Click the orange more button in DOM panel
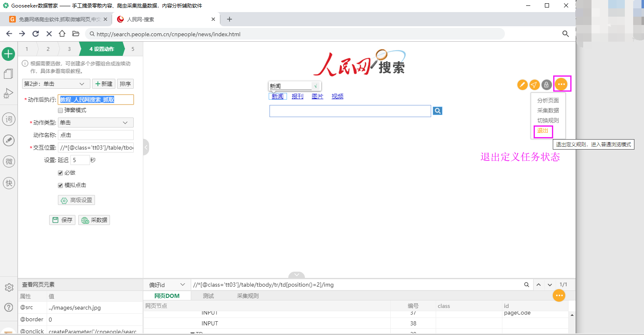The width and height of the screenshot is (644, 335). click(x=559, y=295)
